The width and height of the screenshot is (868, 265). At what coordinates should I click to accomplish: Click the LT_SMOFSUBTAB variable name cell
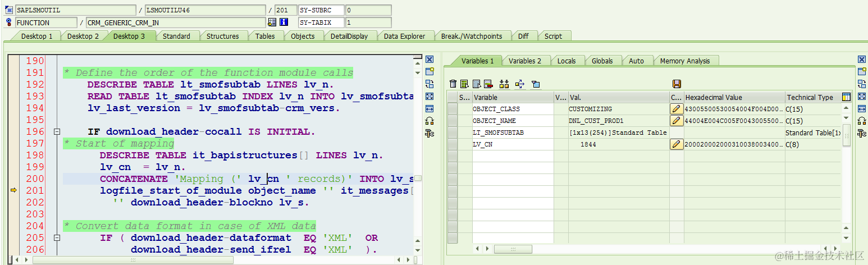click(513, 132)
